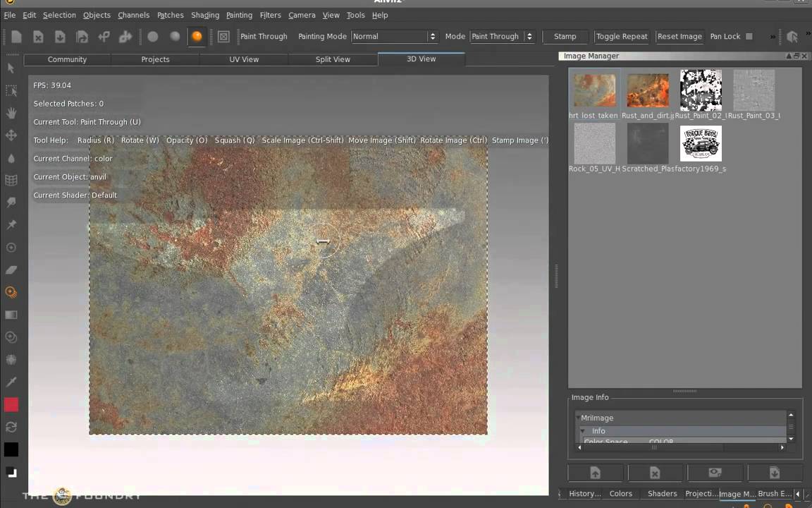Toggle the Pan Lock checkbox
Screen dimensions: 812x508
point(749,37)
